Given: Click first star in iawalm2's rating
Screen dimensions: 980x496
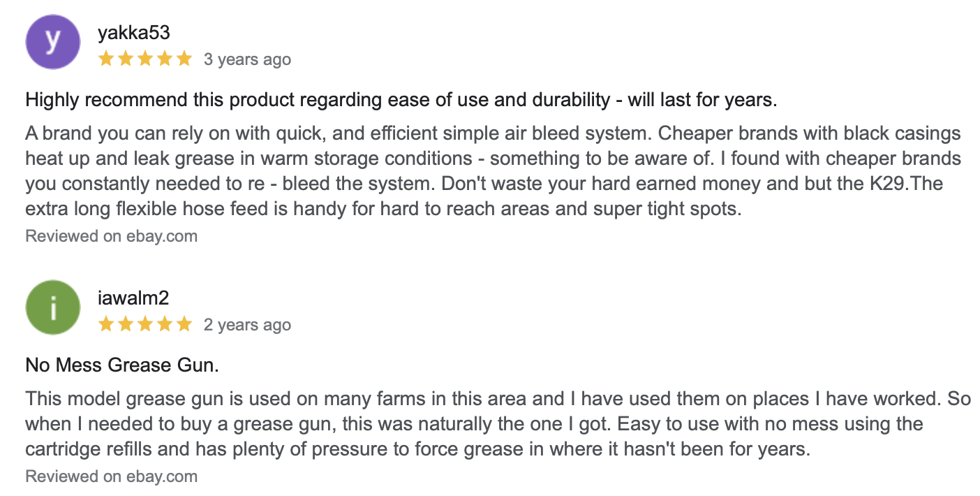Looking at the screenshot, I should [x=107, y=324].
